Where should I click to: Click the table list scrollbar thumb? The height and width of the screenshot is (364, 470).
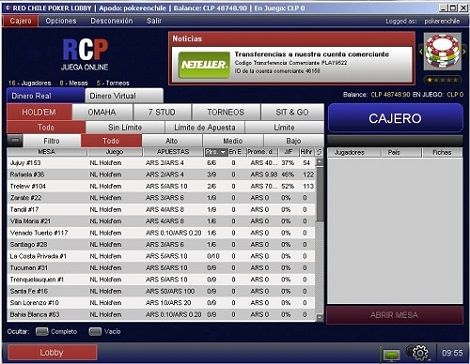[x=319, y=194]
